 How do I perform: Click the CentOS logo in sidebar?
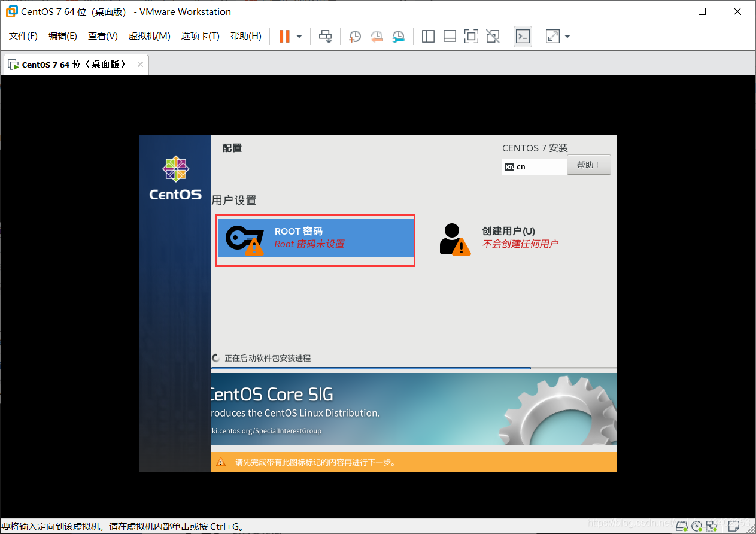pyautogui.click(x=175, y=178)
